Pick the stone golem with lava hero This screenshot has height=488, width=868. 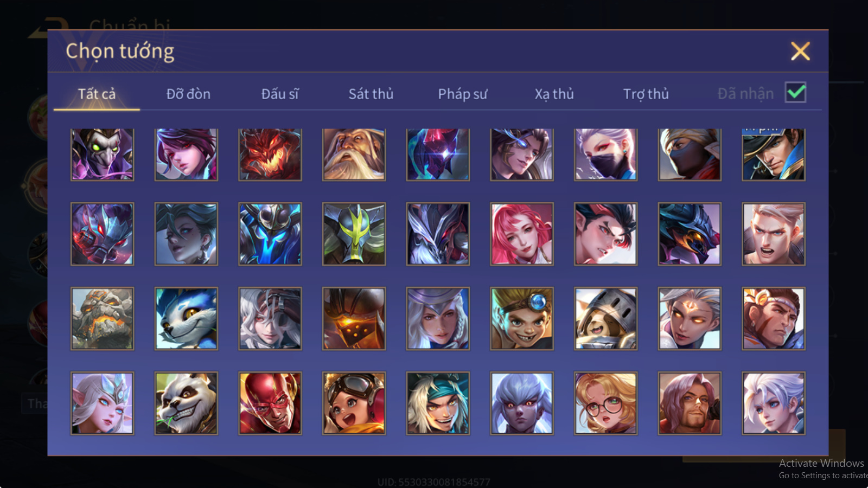point(102,318)
